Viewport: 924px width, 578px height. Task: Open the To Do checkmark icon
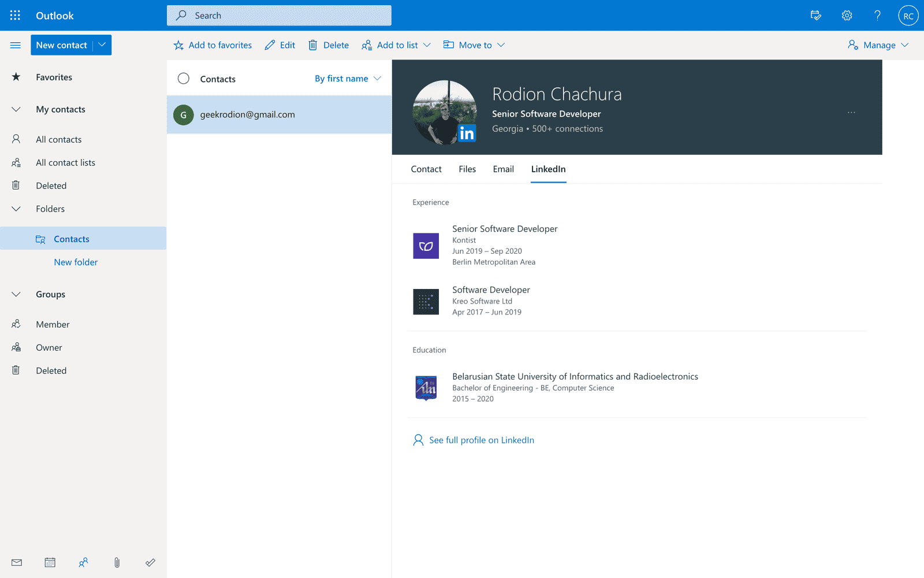150,562
